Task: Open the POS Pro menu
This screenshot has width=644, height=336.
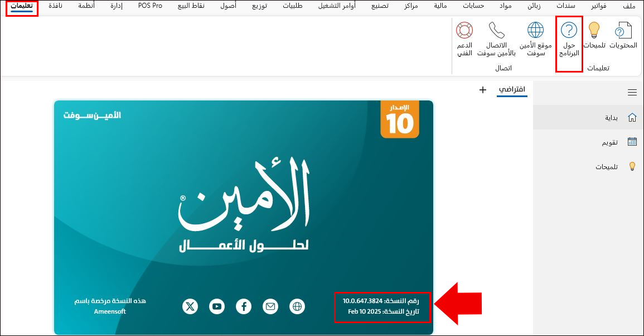Action: coord(150,6)
